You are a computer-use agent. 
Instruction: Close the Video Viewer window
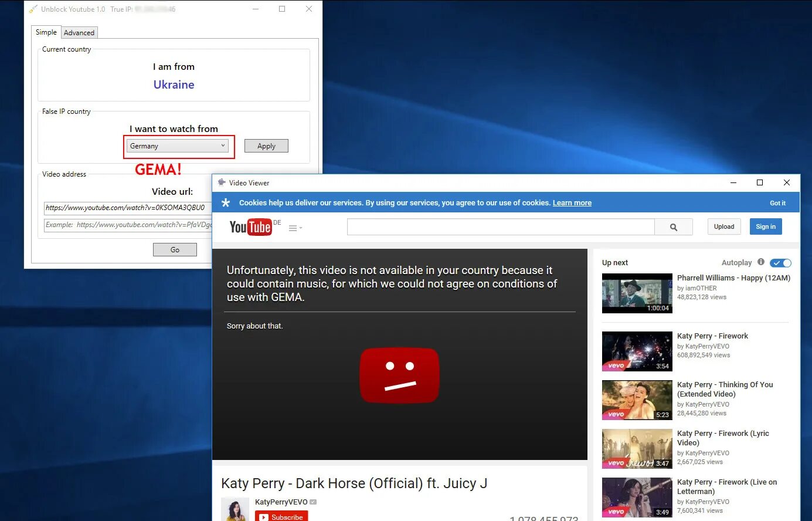[x=787, y=182]
